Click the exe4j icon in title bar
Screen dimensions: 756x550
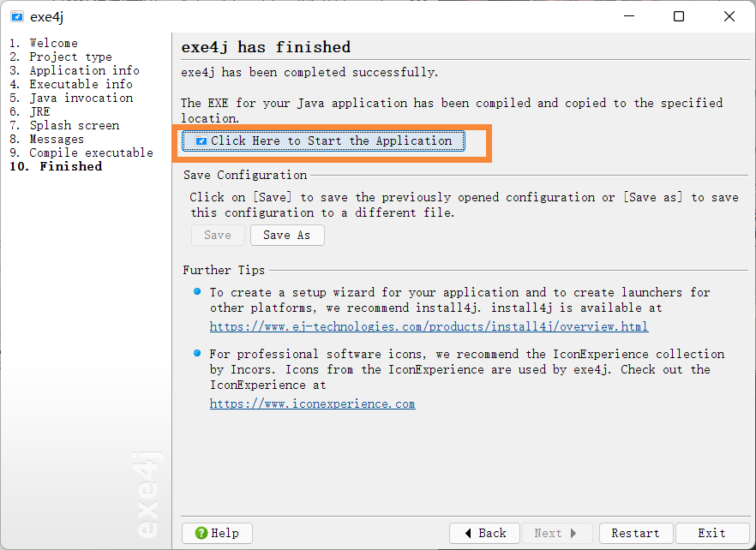click(17, 17)
